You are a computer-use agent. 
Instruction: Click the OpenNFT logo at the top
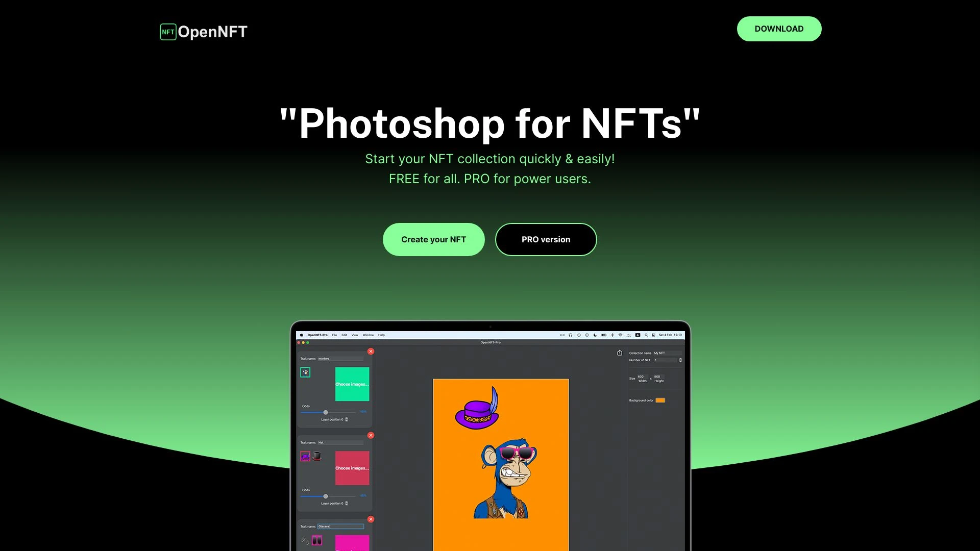[203, 31]
